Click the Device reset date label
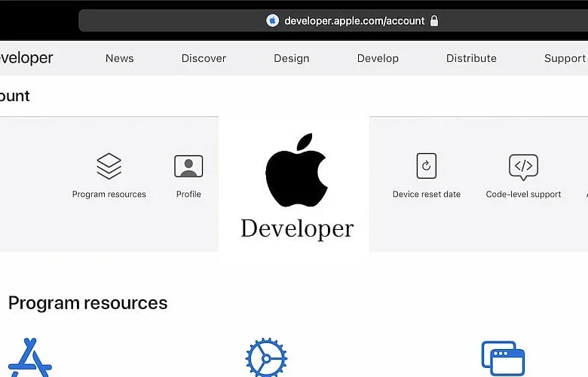Image resolution: width=588 pixels, height=377 pixels. (x=427, y=194)
